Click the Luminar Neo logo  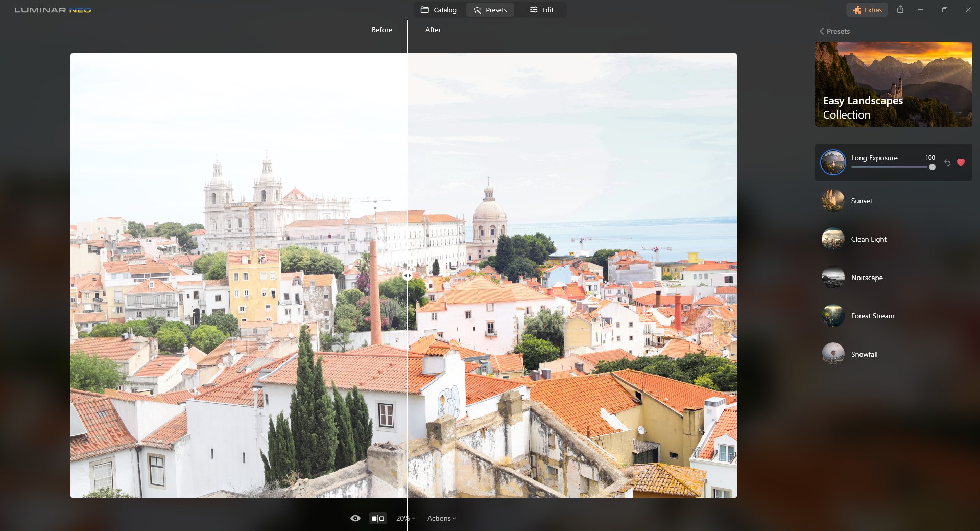pyautogui.click(x=53, y=10)
